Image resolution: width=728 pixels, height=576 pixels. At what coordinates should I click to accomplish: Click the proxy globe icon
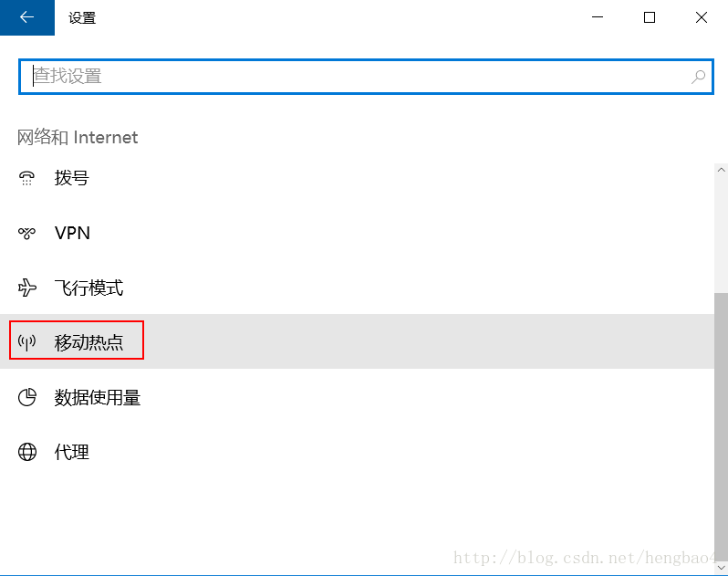pyautogui.click(x=27, y=452)
